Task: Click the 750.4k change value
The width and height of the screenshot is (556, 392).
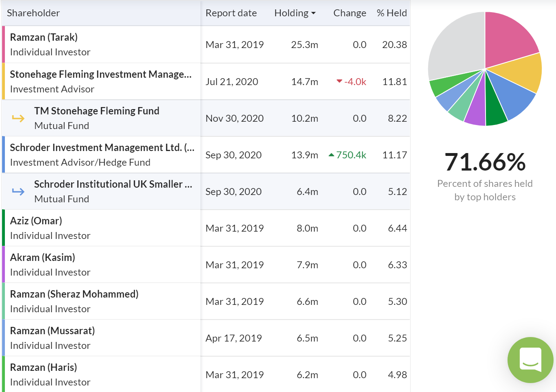Action: (x=351, y=155)
